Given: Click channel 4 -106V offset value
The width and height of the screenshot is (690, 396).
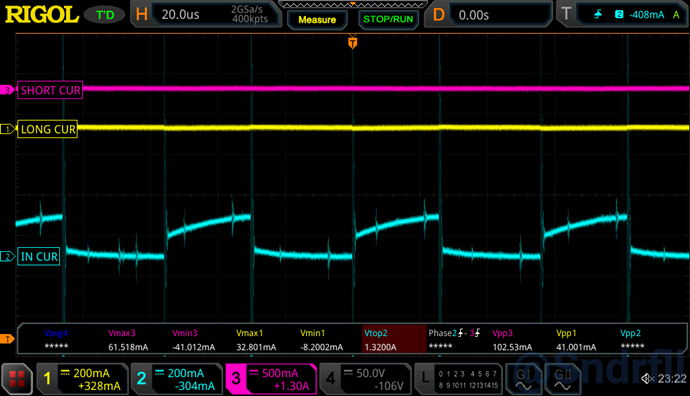Looking at the screenshot, I should 389,386.
